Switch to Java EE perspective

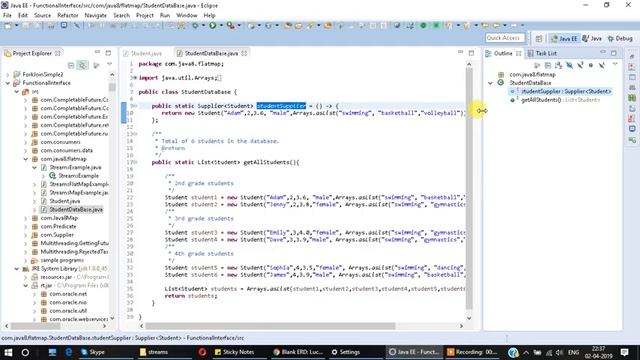click(x=564, y=38)
